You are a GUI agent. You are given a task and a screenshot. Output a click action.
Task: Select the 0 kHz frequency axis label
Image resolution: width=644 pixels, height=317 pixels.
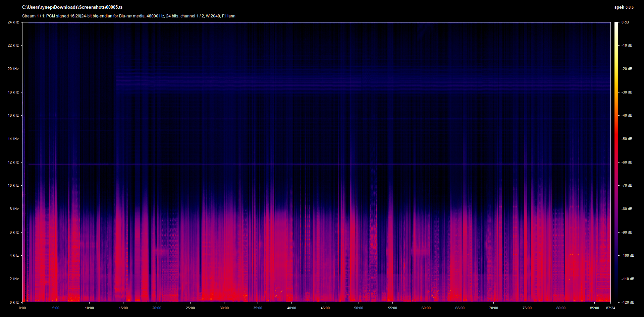point(14,302)
